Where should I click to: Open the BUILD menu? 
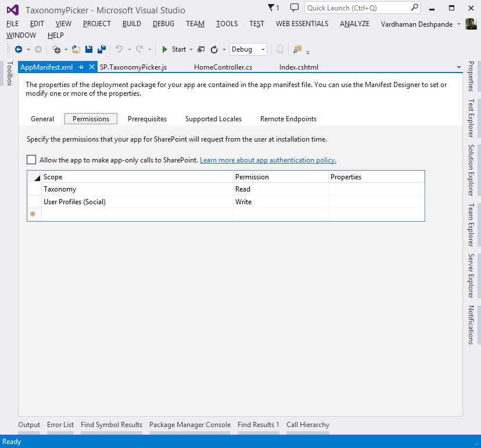click(132, 24)
